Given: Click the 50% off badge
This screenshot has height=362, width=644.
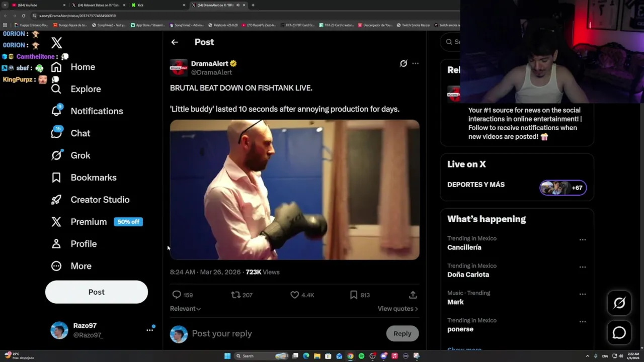Looking at the screenshot, I should pos(128,222).
